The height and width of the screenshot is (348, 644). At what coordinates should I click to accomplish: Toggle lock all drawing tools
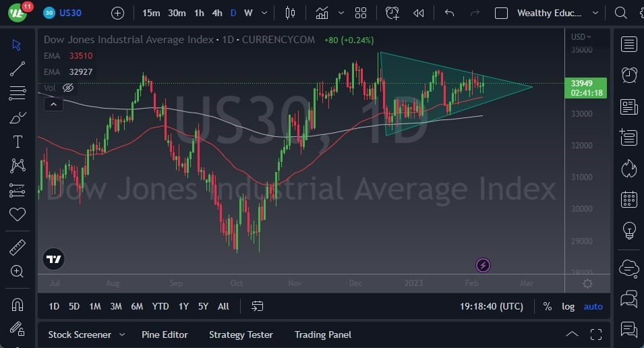(18, 328)
